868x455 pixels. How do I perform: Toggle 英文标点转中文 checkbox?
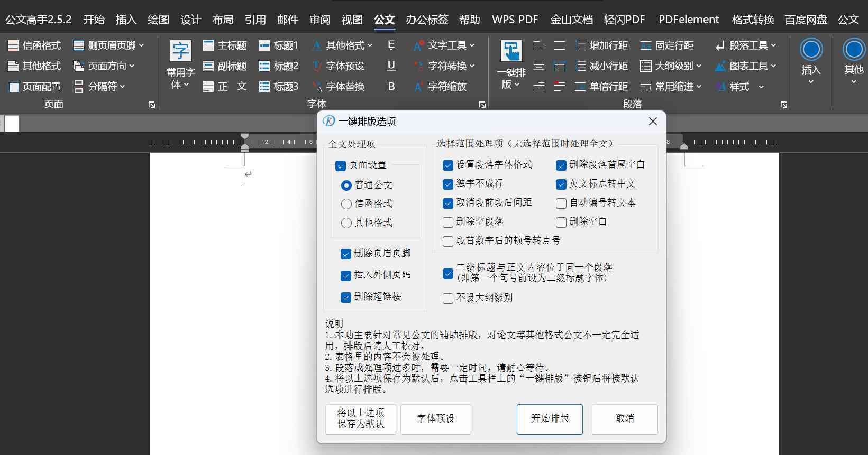click(x=561, y=184)
